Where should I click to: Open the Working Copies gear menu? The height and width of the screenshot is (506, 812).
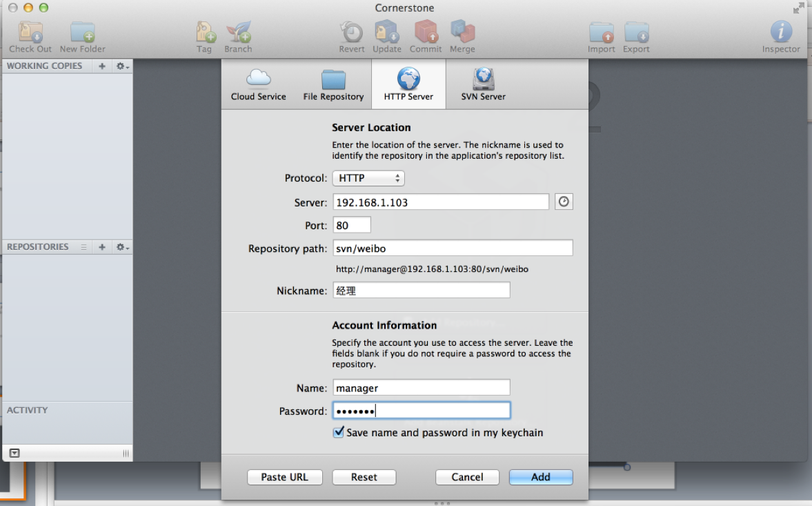122,66
